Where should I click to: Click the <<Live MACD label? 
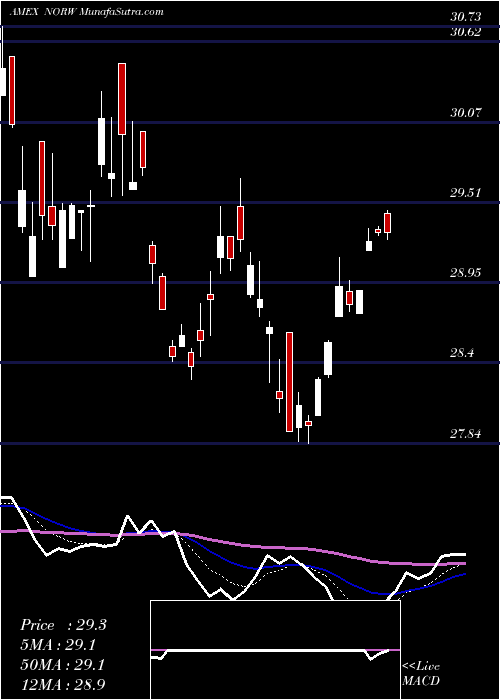click(x=421, y=673)
